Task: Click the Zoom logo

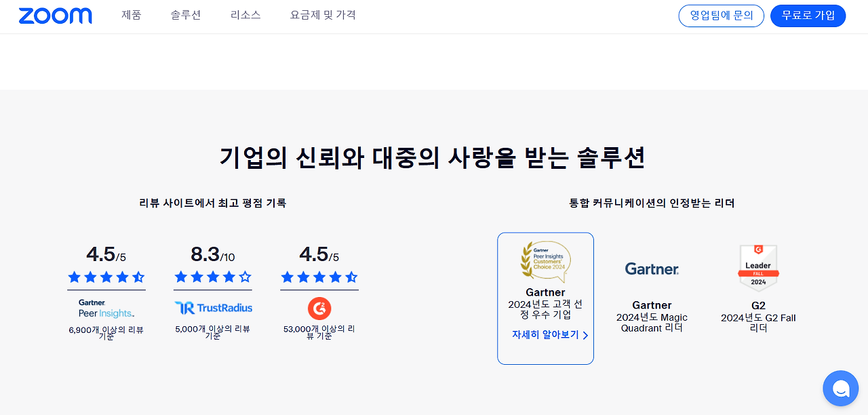Action: [x=55, y=16]
